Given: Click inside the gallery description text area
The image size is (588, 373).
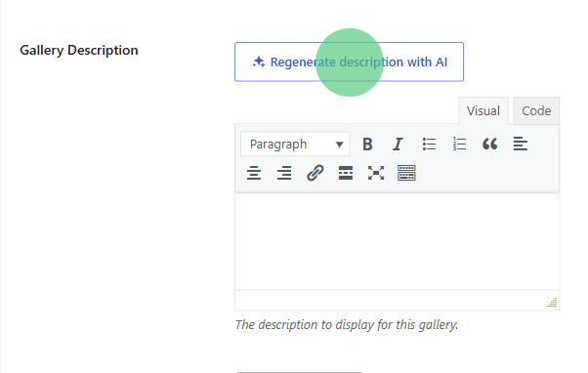Looking at the screenshot, I should click(398, 241).
